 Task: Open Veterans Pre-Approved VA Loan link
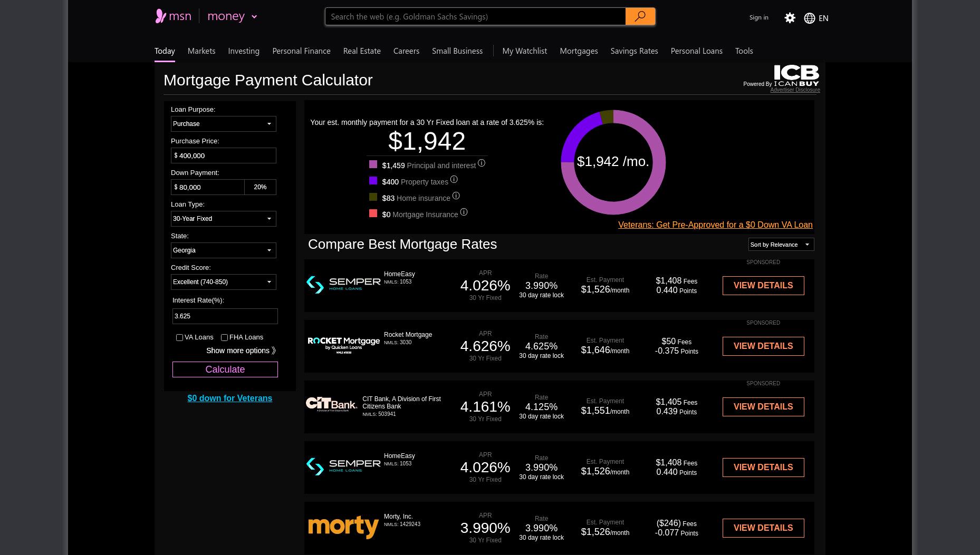pos(715,225)
